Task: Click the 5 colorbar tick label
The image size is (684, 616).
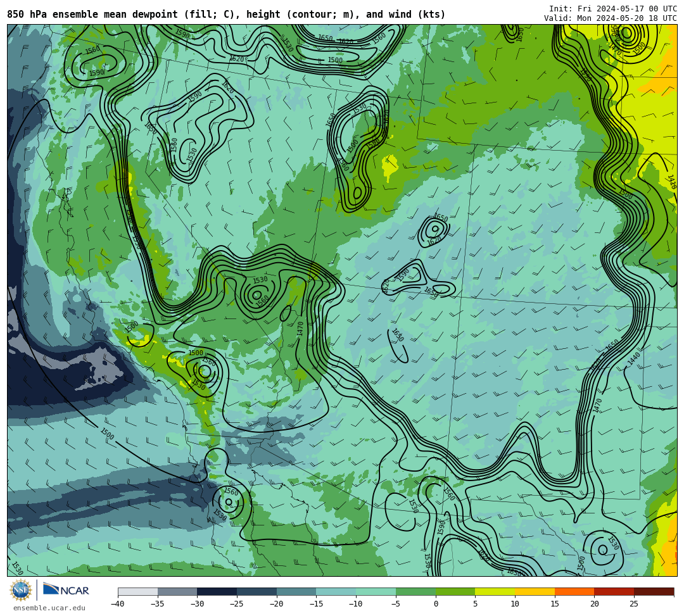Action: pyautogui.click(x=475, y=604)
